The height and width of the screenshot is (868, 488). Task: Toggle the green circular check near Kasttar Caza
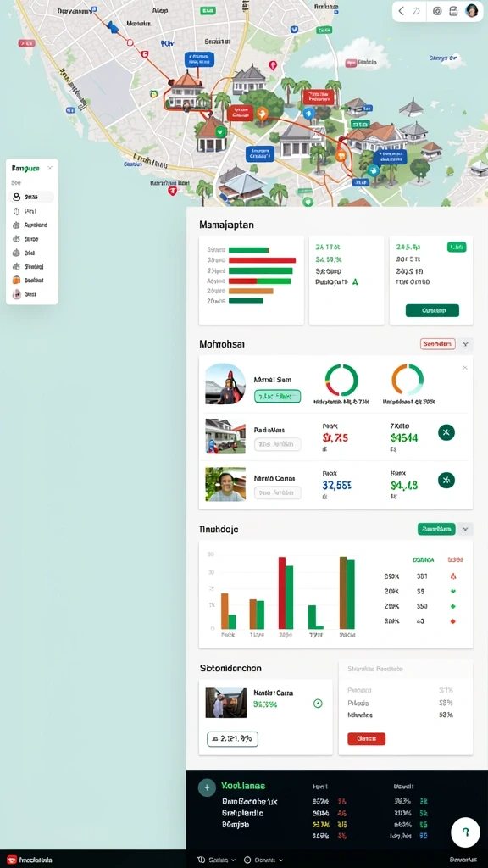pos(318,704)
